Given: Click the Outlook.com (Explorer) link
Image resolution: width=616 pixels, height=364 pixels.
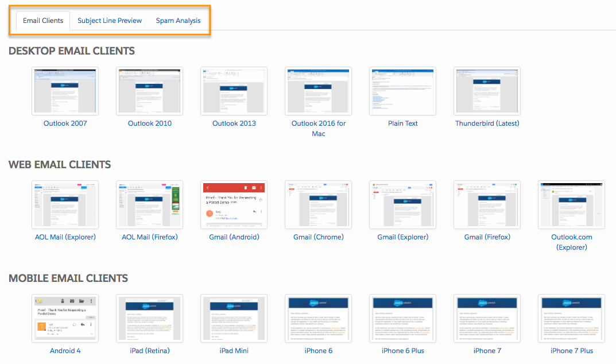Looking at the screenshot, I should 572,242.
